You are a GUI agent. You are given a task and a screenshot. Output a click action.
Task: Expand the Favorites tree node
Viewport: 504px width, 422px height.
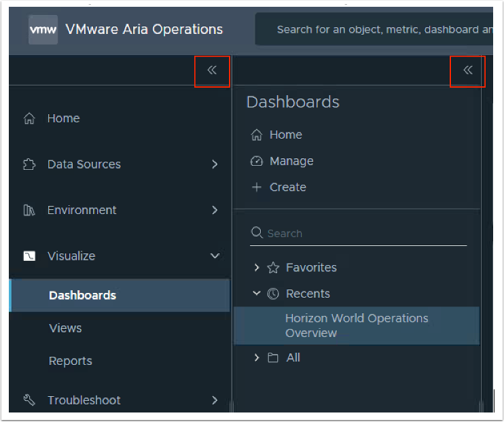[x=257, y=268]
